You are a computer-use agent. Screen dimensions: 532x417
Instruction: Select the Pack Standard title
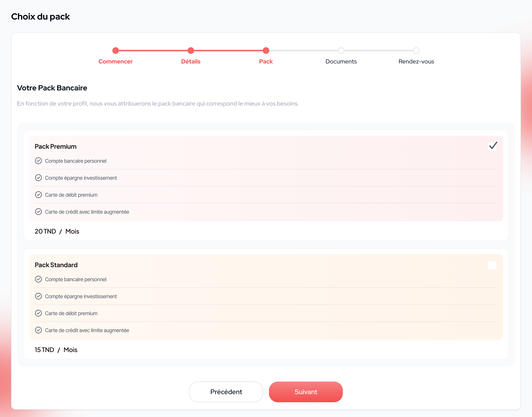(56, 265)
